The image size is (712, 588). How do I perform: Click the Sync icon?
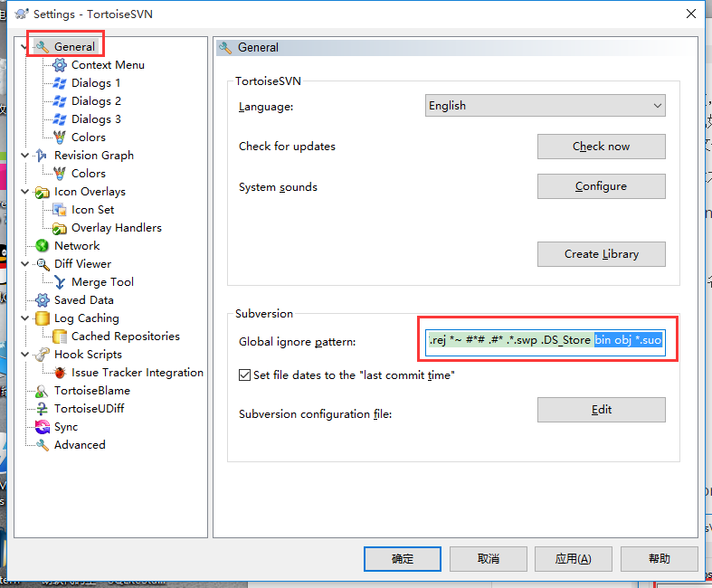click(x=43, y=427)
